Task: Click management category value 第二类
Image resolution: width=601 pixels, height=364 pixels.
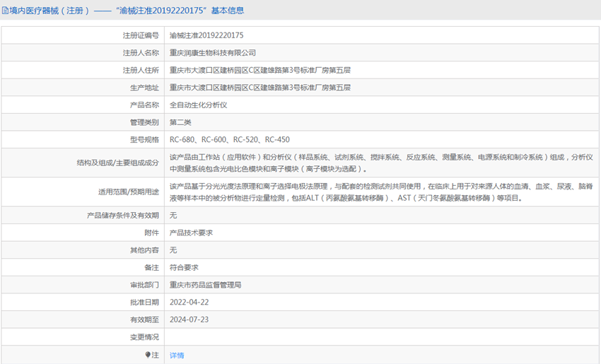Action: [180, 122]
